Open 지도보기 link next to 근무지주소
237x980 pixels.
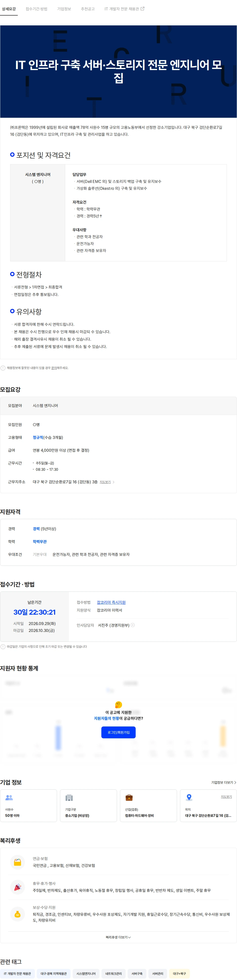point(105,482)
